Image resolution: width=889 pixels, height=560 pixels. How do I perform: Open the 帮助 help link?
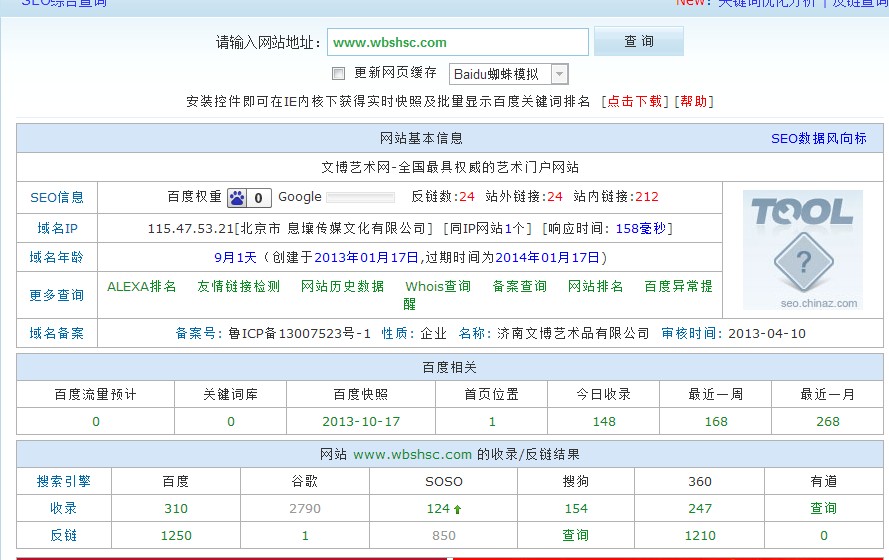click(x=693, y=101)
